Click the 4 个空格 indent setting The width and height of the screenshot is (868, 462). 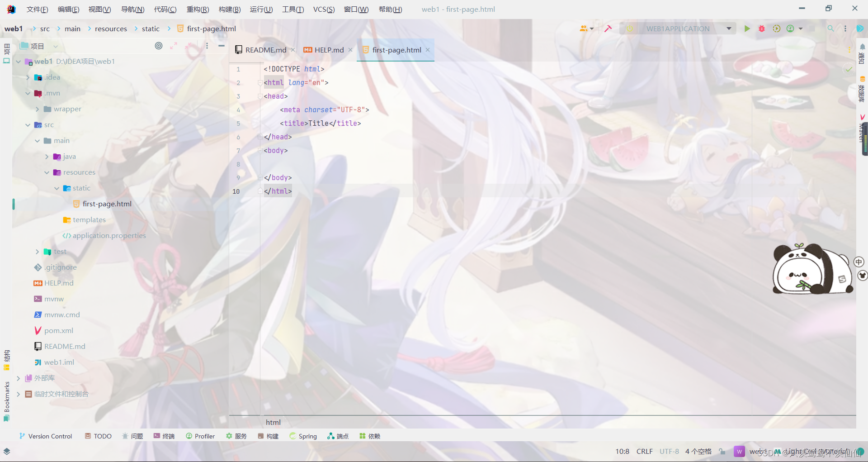tap(698, 451)
